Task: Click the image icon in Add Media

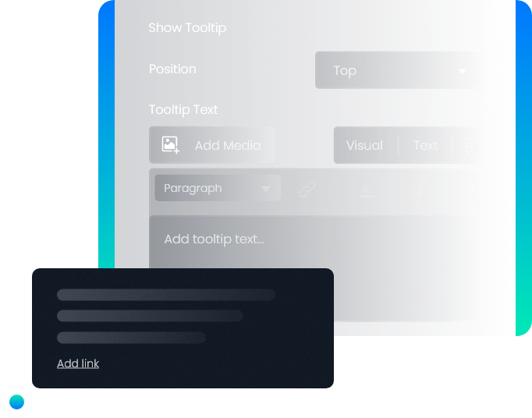Action: (170, 145)
